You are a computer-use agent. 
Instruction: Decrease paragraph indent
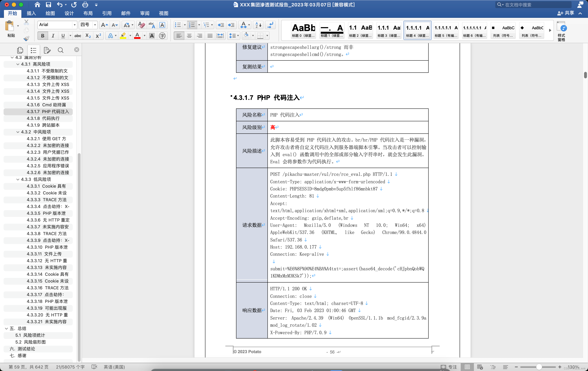tap(221, 25)
